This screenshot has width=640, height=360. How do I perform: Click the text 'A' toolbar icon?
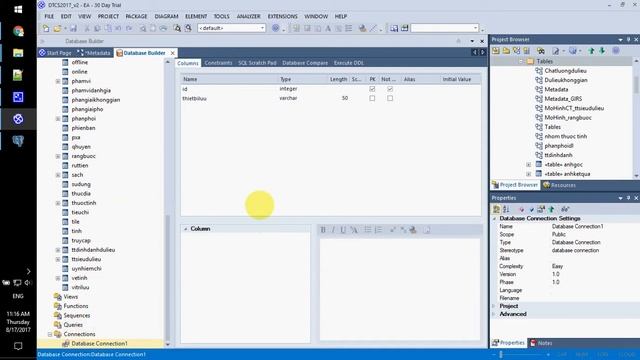[x=328, y=28]
